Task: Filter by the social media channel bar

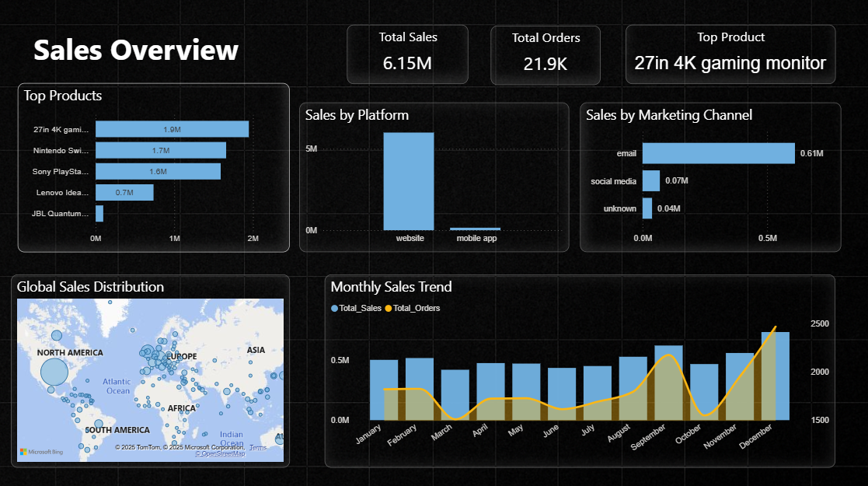Action: 650,181
